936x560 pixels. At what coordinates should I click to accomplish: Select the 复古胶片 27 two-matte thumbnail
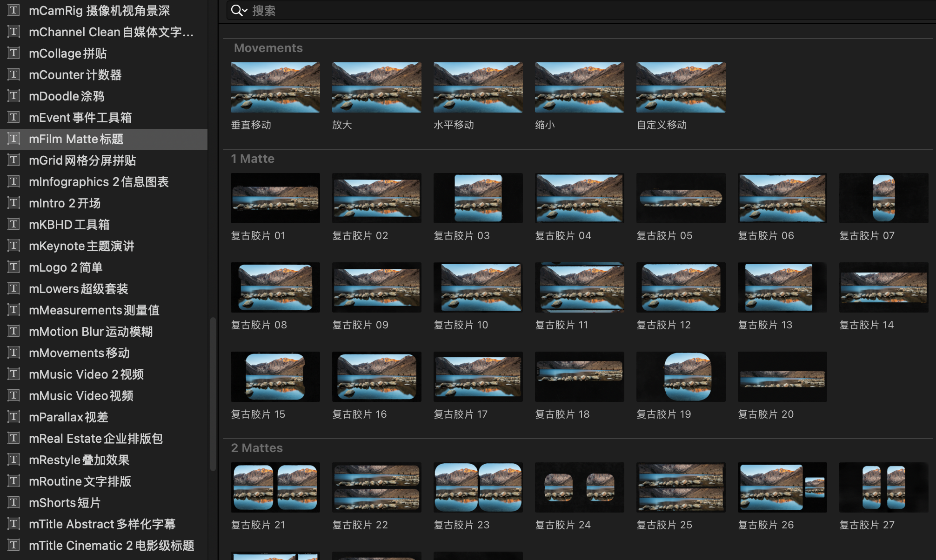pos(884,487)
